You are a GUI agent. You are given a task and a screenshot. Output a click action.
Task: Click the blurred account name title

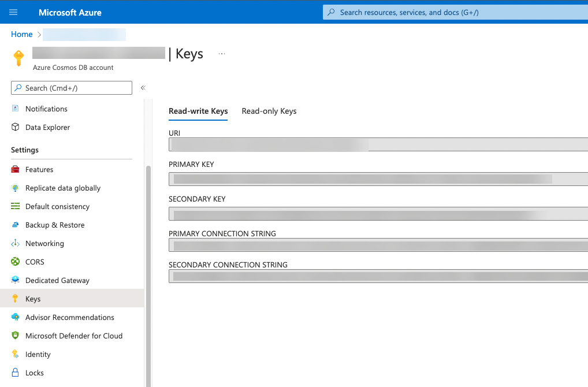click(x=99, y=53)
